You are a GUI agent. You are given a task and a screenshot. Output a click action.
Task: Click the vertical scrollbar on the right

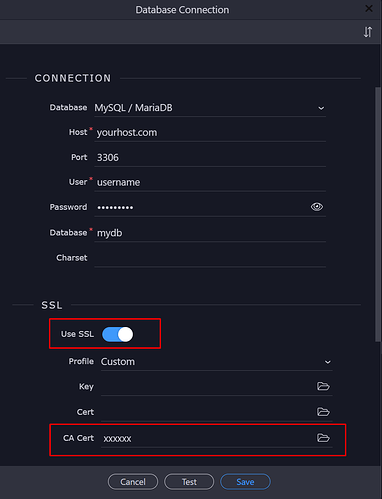[378, 214]
